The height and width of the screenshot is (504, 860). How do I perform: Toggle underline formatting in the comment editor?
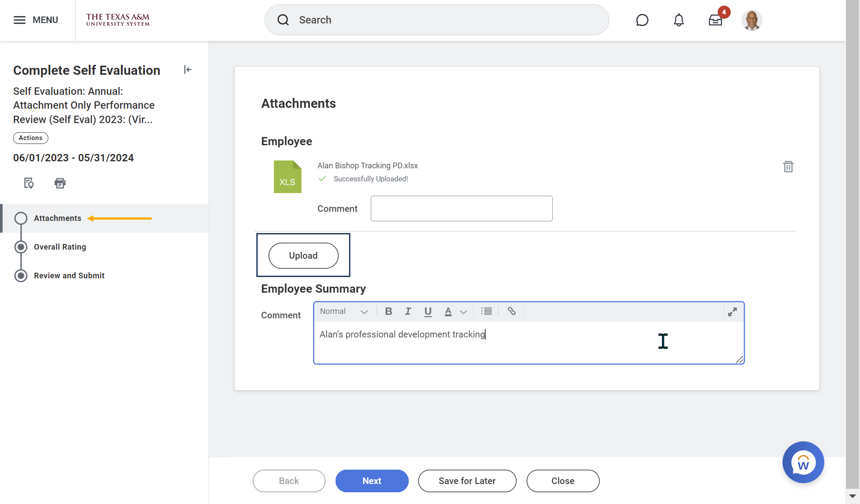tap(428, 311)
